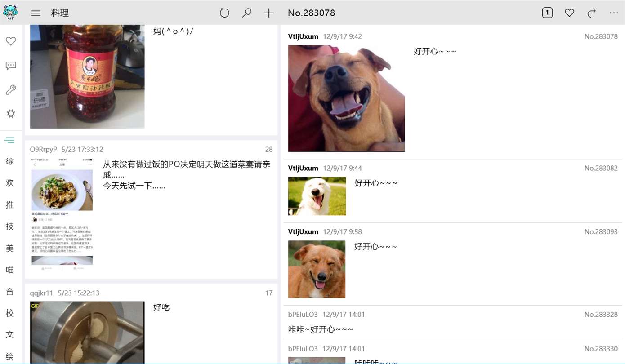Open the more options ellipsis menu

click(x=614, y=13)
